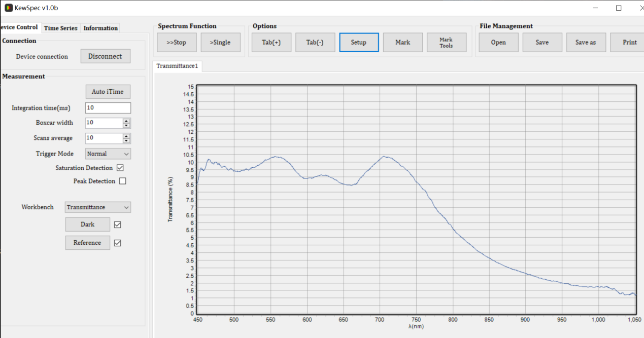Image resolution: width=644 pixels, height=338 pixels.
Task: Click the Save as button
Action: coord(586,43)
